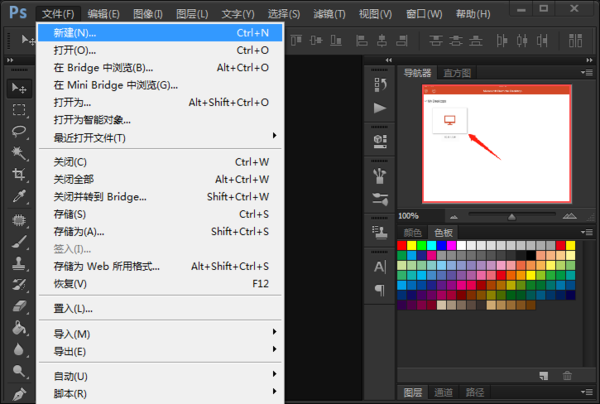Open the Layers panel options menu
The width and height of the screenshot is (600, 404).
click(587, 392)
